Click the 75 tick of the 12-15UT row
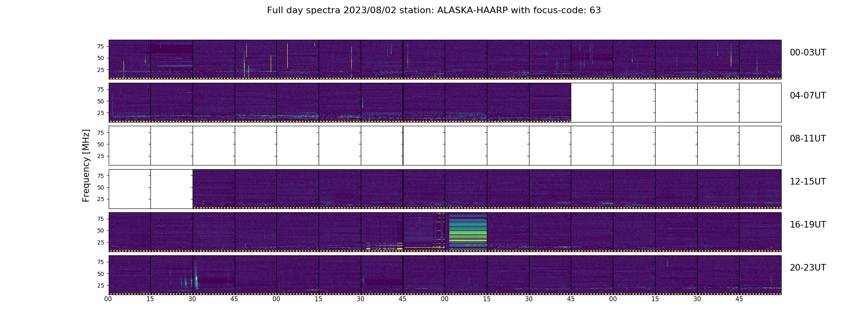Screen dimensions: 868x331 [100, 176]
